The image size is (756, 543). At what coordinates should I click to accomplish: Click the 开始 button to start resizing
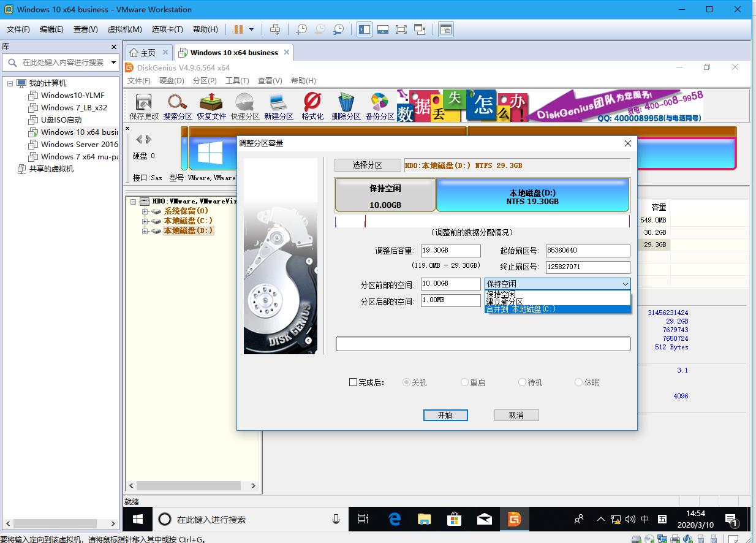[x=445, y=415]
